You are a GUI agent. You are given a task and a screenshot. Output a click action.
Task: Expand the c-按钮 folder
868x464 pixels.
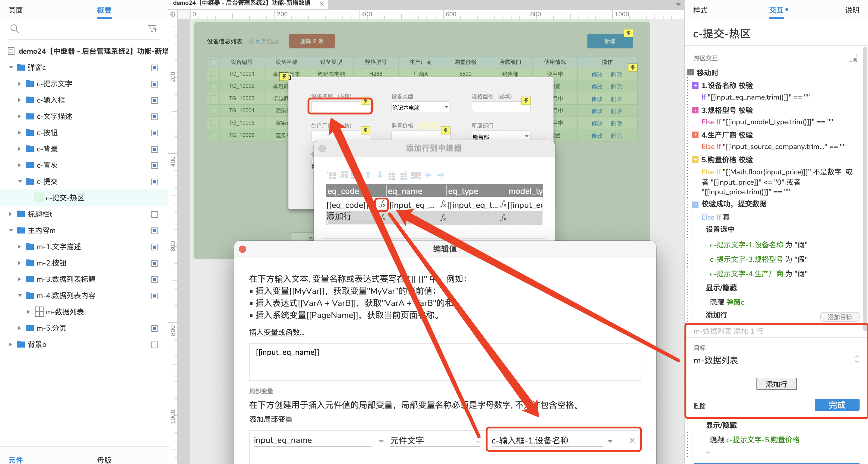[19, 132]
